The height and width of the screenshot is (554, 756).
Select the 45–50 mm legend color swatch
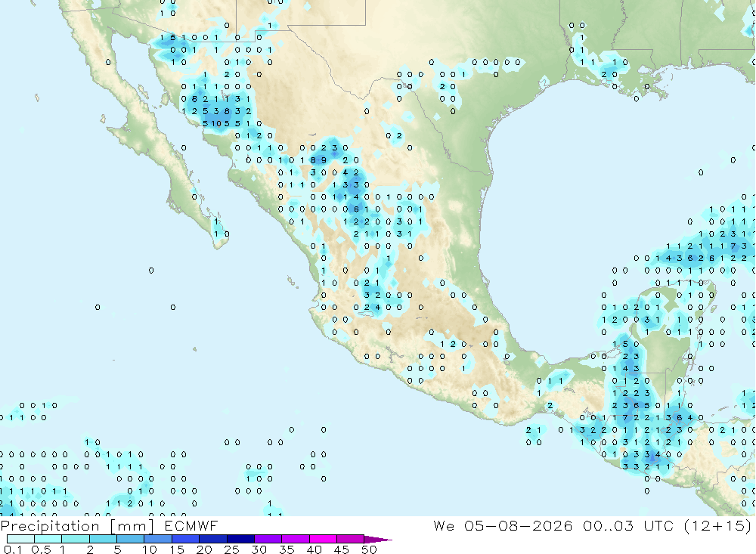click(351, 539)
